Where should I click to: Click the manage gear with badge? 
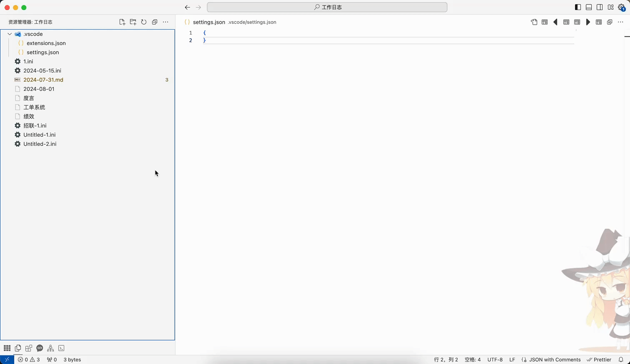click(x=622, y=7)
